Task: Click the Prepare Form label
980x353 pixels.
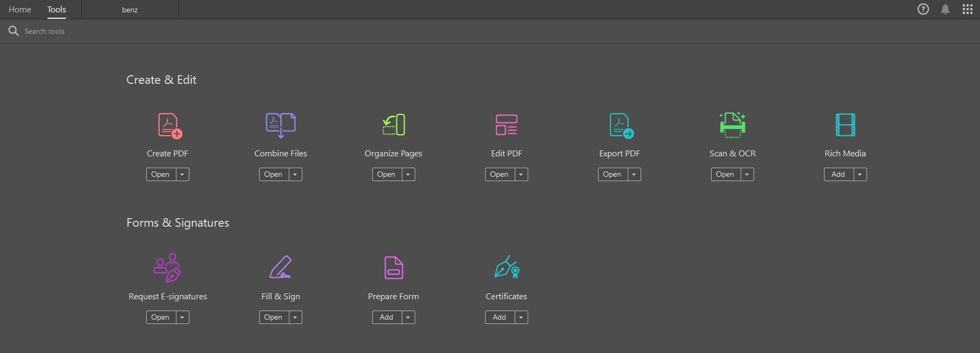Action: coord(393,297)
